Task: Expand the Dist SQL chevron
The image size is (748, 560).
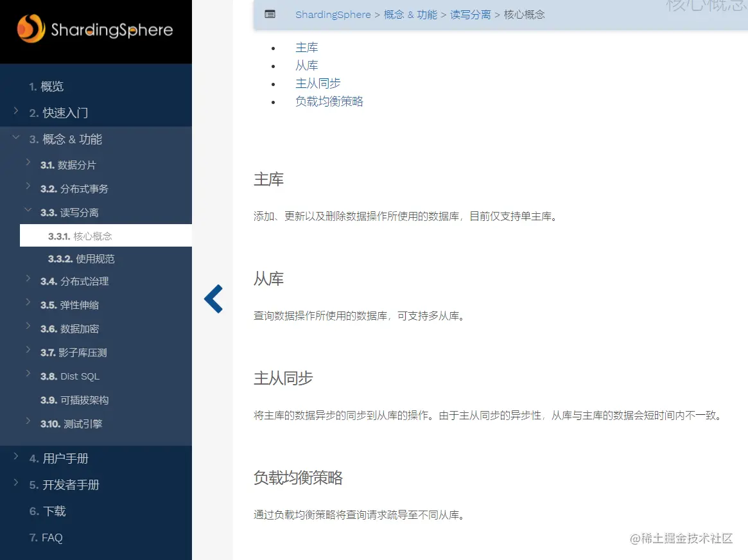Action: tap(28, 373)
